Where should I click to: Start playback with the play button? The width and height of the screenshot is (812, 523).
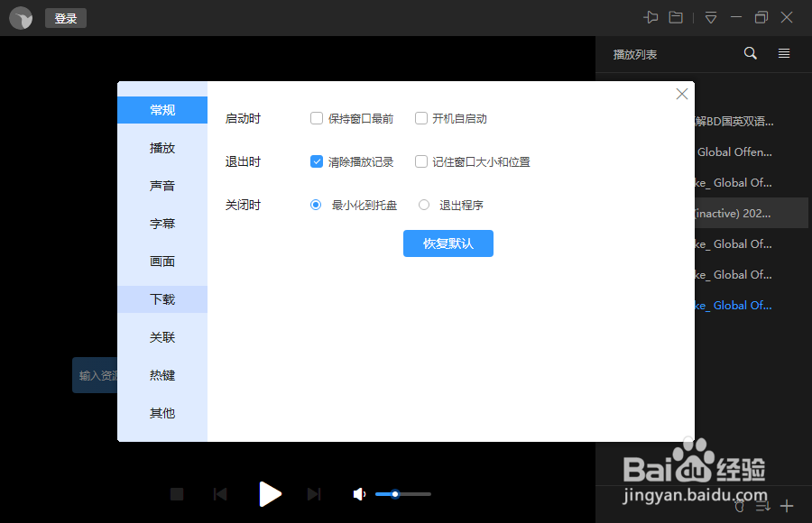click(x=270, y=494)
